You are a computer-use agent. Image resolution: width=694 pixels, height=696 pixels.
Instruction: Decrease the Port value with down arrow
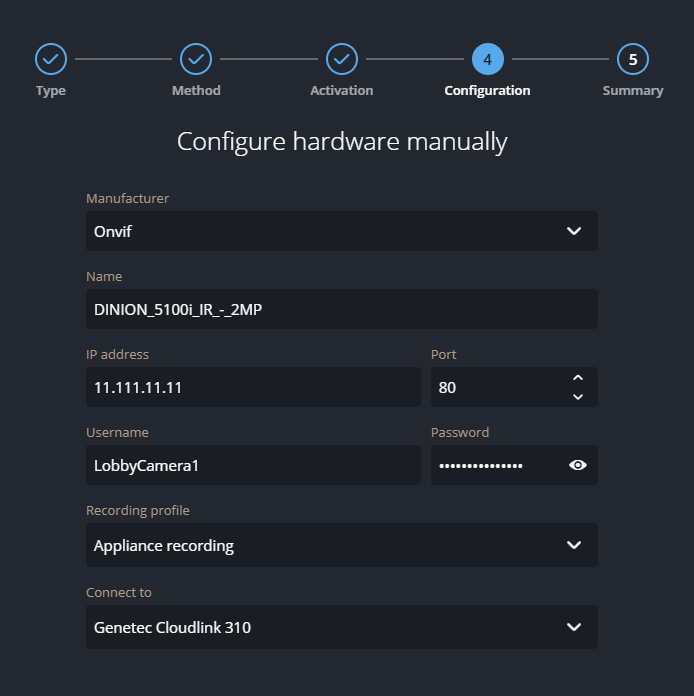tap(578, 396)
